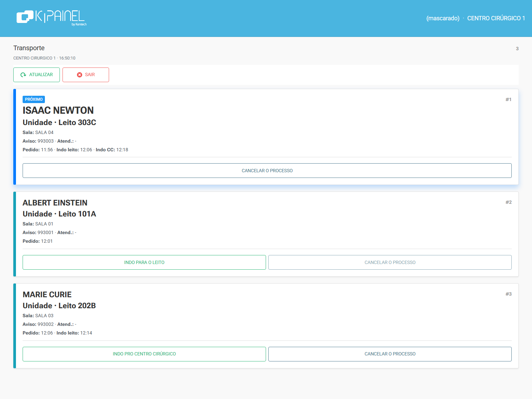This screenshot has height=399, width=532.
Task: Click Unidade · Leito 202B text
Action: 59,306
